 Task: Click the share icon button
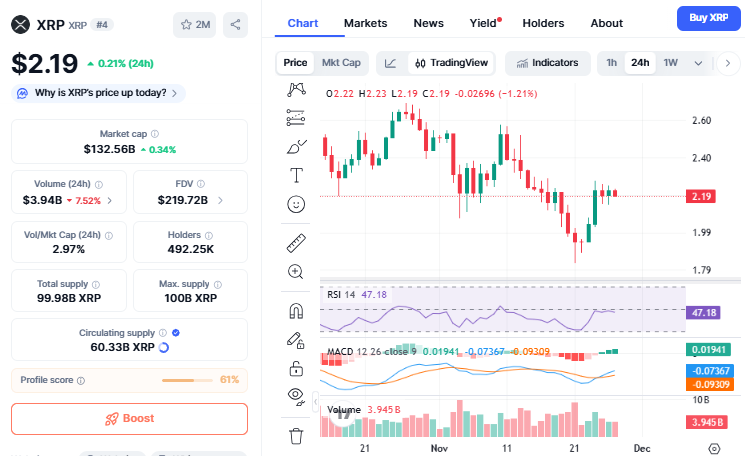235,24
